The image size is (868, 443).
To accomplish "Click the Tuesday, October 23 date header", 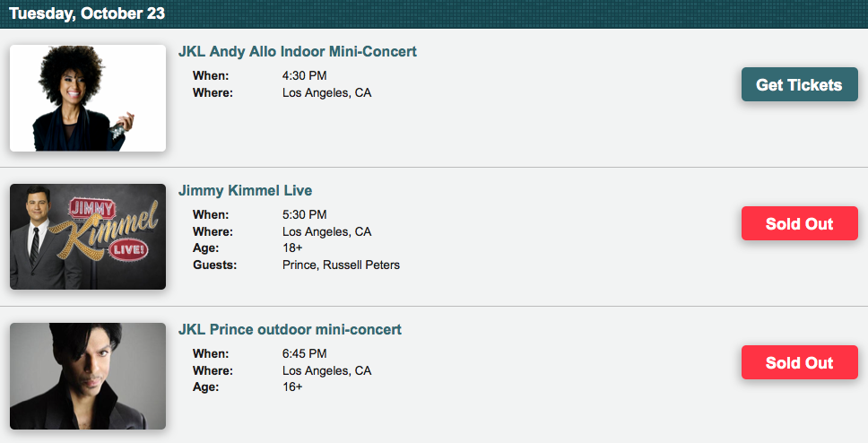I will [x=87, y=13].
